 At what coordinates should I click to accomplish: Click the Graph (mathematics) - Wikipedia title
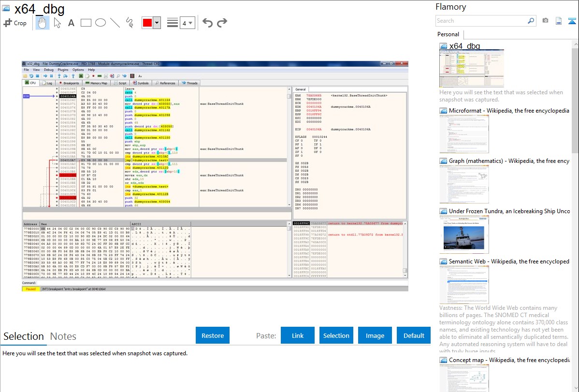point(509,161)
